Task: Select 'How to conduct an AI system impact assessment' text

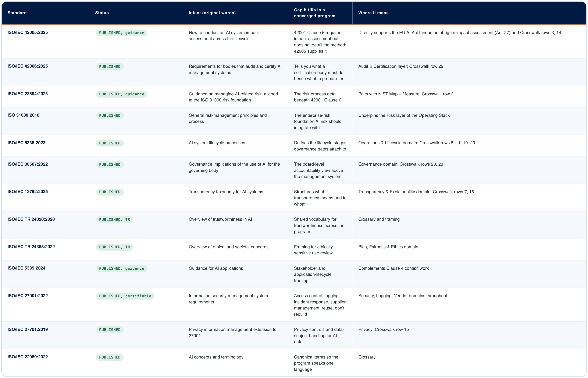Action: pyautogui.click(x=224, y=36)
